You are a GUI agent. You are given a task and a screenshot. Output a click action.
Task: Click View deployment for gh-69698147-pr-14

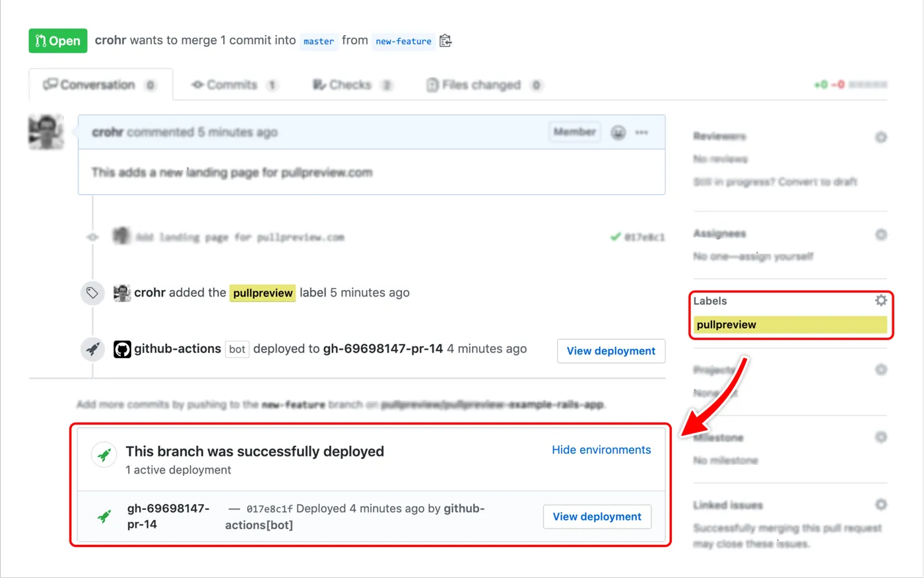pos(597,517)
